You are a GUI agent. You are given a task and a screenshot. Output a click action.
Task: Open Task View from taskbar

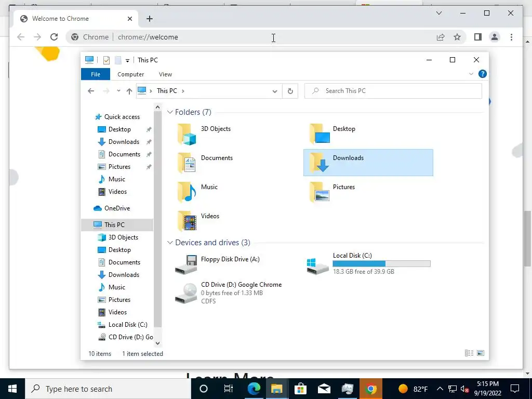(229, 389)
